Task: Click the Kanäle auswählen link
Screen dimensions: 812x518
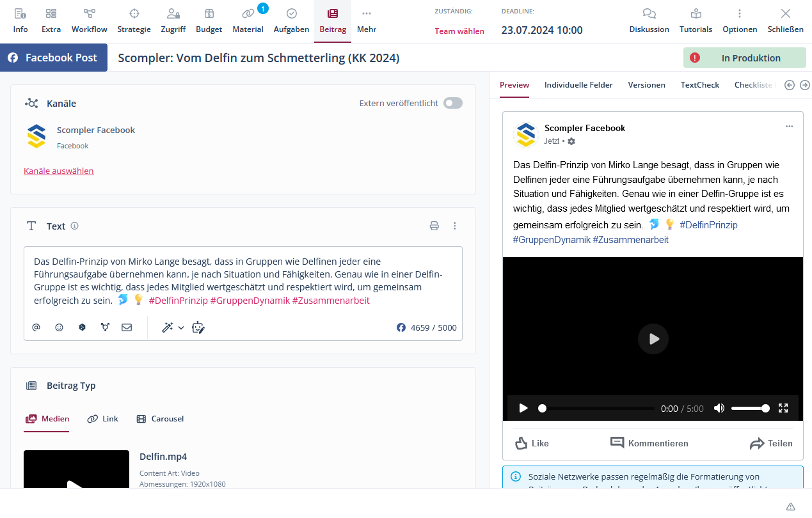Action: (x=59, y=171)
